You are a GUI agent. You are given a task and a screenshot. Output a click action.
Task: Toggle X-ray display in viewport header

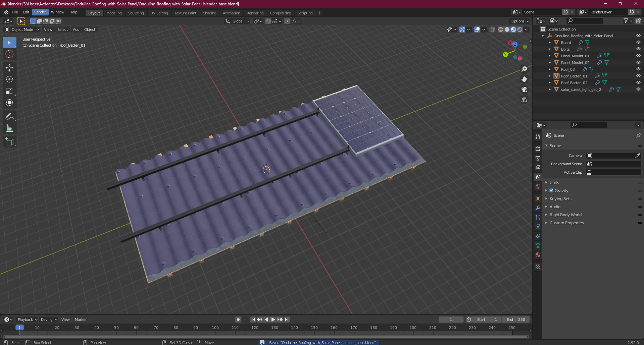pyautogui.click(x=492, y=30)
